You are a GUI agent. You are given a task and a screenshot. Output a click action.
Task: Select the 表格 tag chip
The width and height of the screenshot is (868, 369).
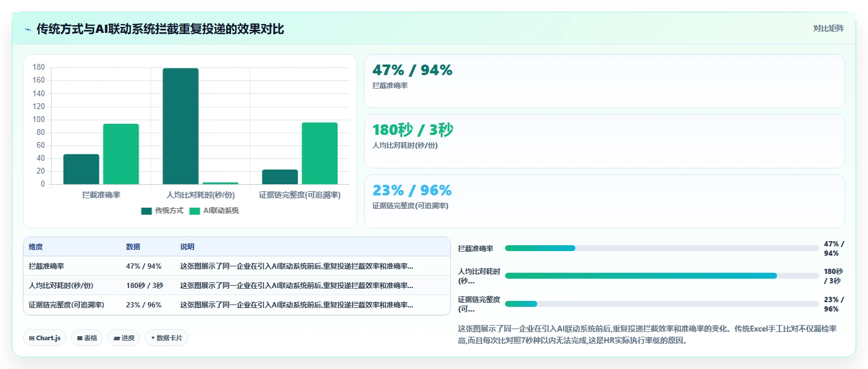(87, 338)
